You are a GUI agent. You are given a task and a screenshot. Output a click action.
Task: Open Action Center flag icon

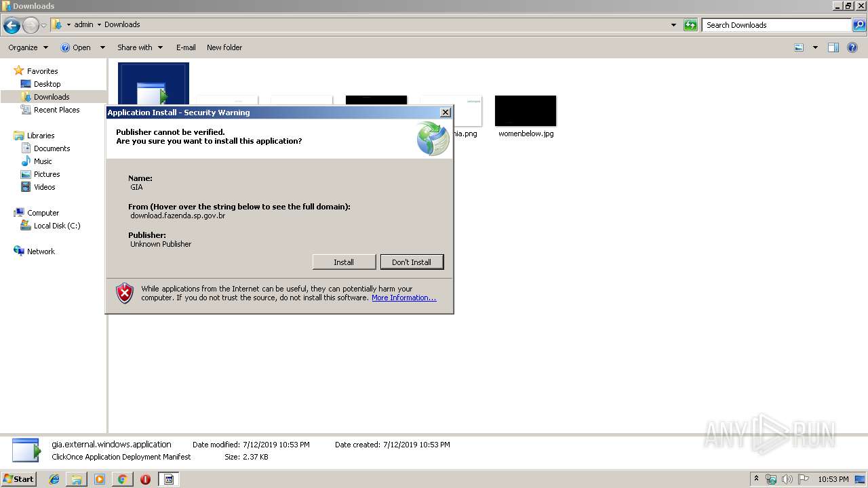pyautogui.click(x=804, y=479)
